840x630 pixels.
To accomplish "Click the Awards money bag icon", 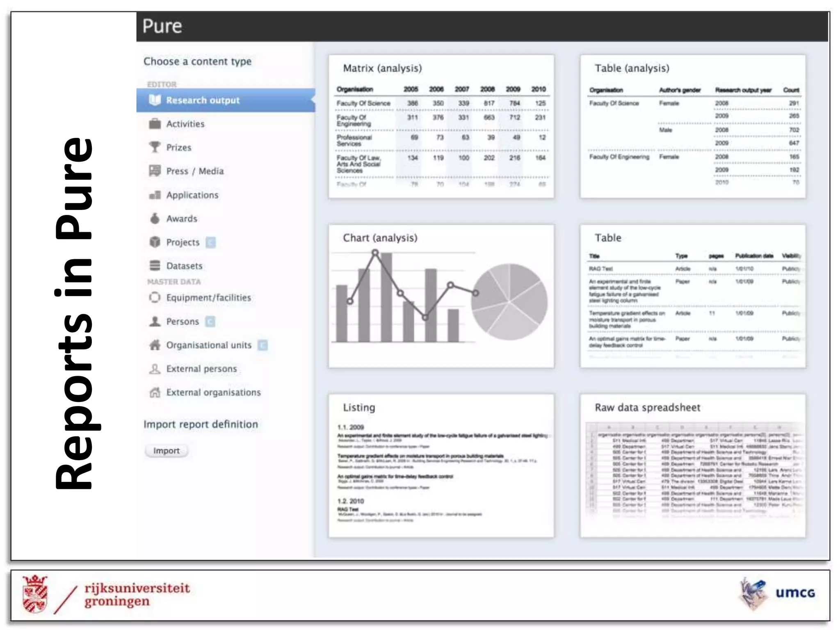I will (x=155, y=219).
